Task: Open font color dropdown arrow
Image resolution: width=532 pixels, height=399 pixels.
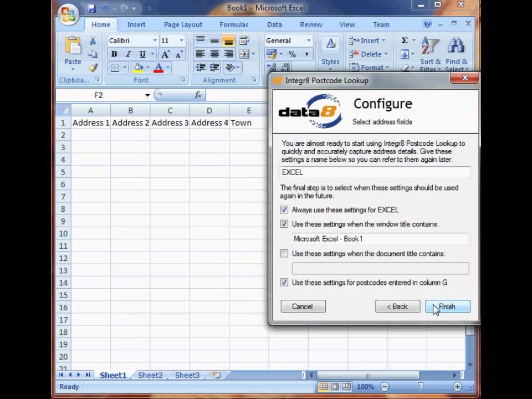Action: click(x=168, y=68)
